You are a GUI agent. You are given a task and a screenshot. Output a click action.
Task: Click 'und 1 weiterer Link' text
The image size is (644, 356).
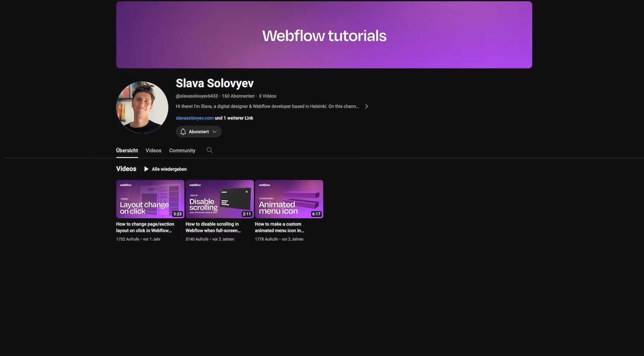click(x=234, y=118)
